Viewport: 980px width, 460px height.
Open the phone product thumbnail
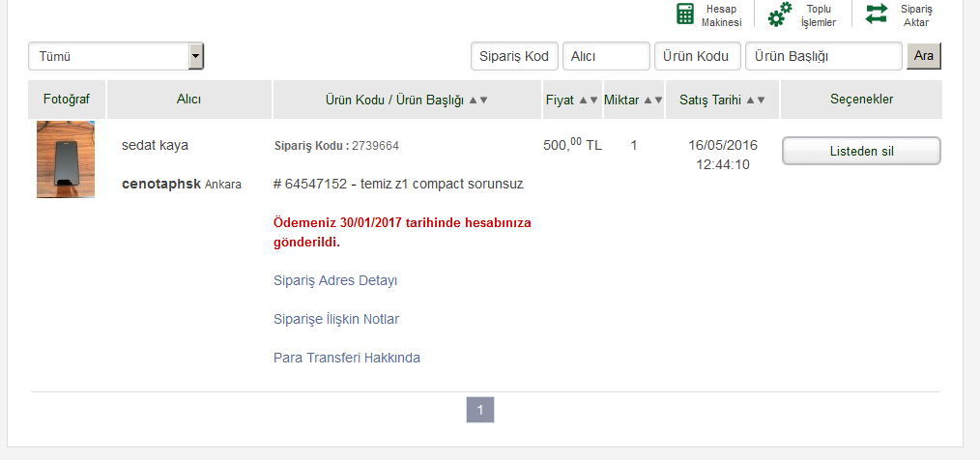click(66, 159)
